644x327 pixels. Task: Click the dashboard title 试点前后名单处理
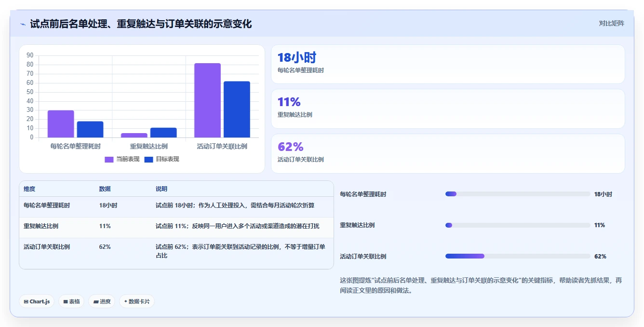pos(141,24)
